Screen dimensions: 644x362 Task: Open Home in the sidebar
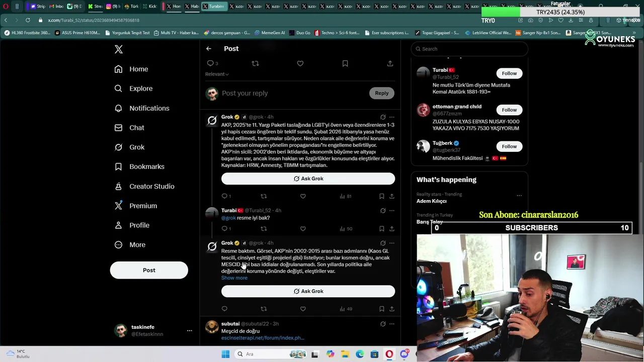(131, 69)
